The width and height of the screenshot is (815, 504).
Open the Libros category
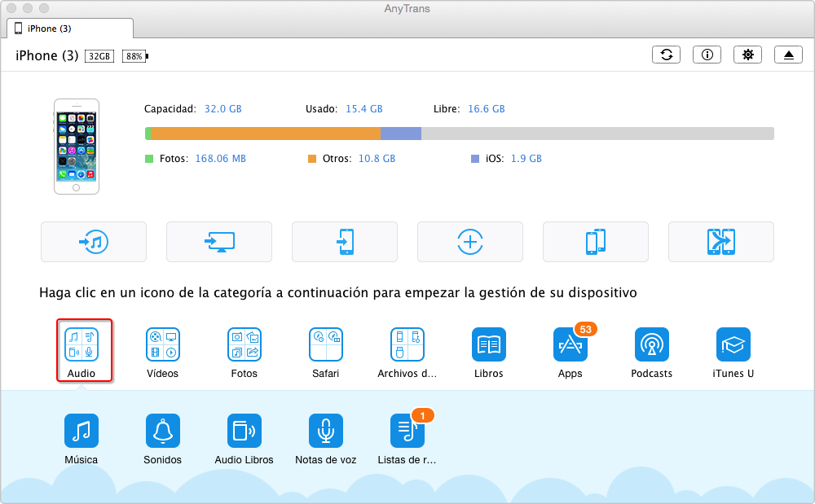(x=488, y=344)
